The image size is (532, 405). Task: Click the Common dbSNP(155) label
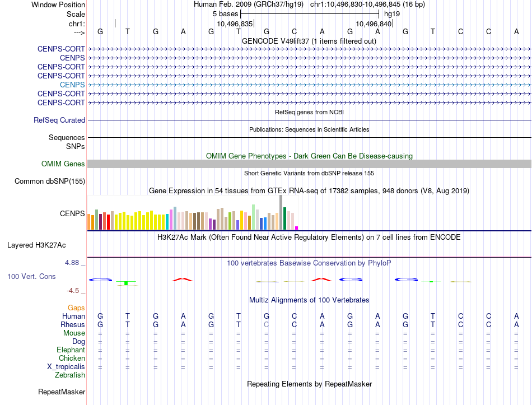pyautogui.click(x=49, y=181)
